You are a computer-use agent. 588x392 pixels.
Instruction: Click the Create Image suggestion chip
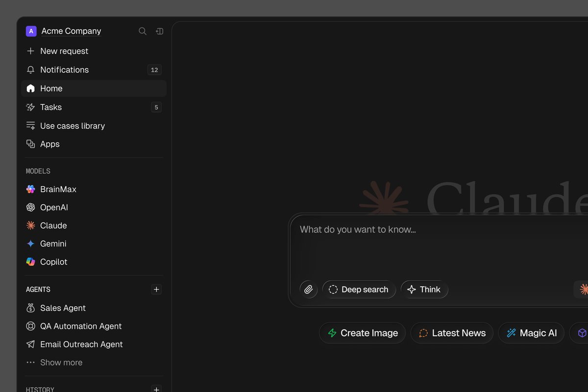pos(363,333)
